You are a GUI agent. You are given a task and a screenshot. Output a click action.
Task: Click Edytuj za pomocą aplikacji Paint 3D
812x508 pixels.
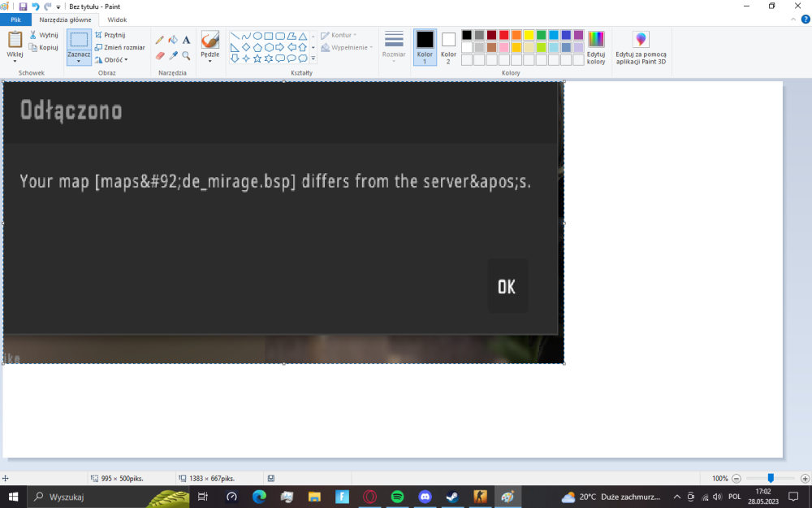[x=641, y=47]
